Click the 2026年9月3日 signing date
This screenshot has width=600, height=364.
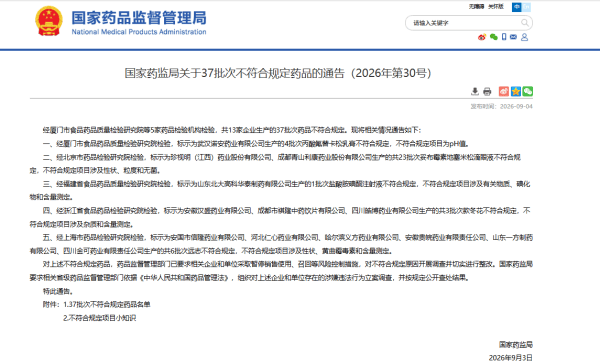tap(510, 357)
